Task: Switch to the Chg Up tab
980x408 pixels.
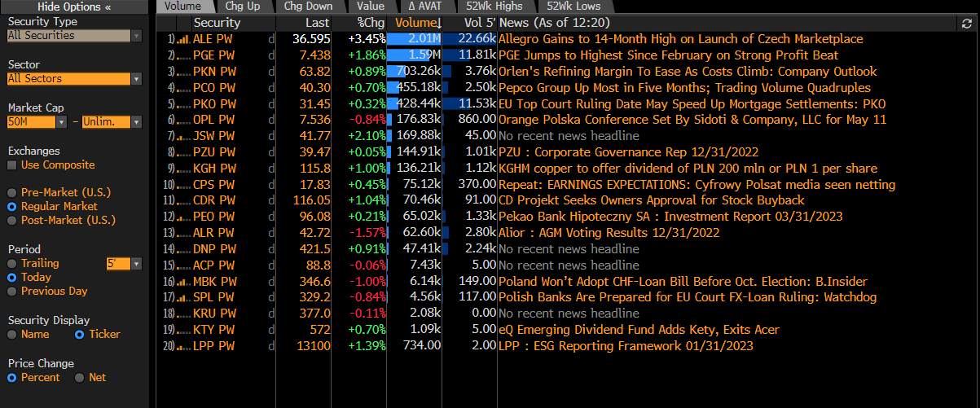Action: (243, 7)
